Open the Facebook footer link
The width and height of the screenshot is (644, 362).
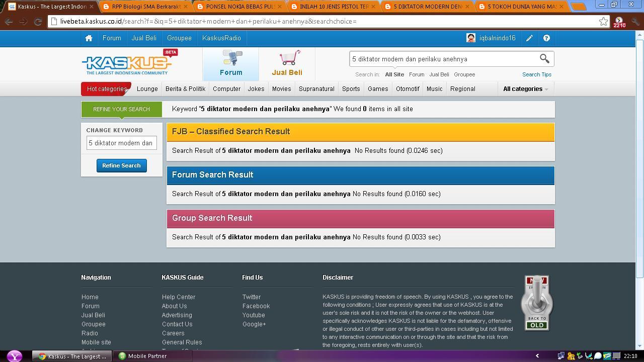[x=256, y=306]
